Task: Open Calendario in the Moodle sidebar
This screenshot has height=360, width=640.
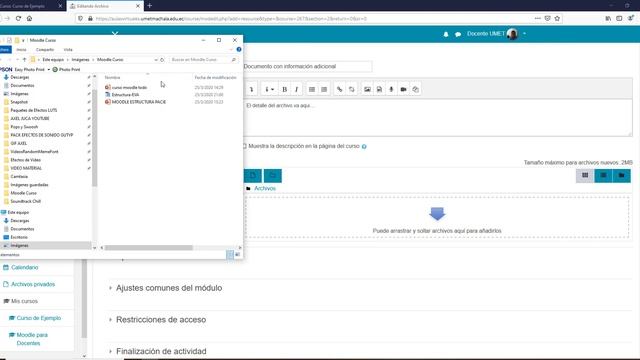Action: tap(24, 267)
